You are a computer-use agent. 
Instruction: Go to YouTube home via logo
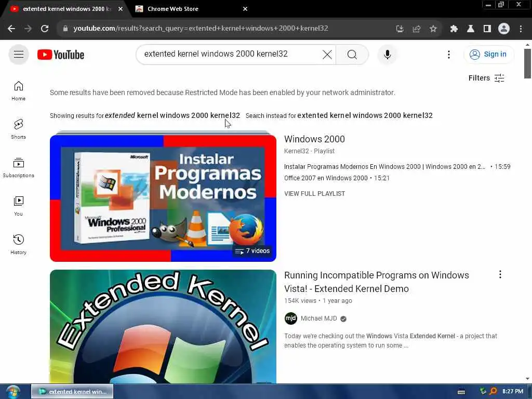[x=61, y=55]
